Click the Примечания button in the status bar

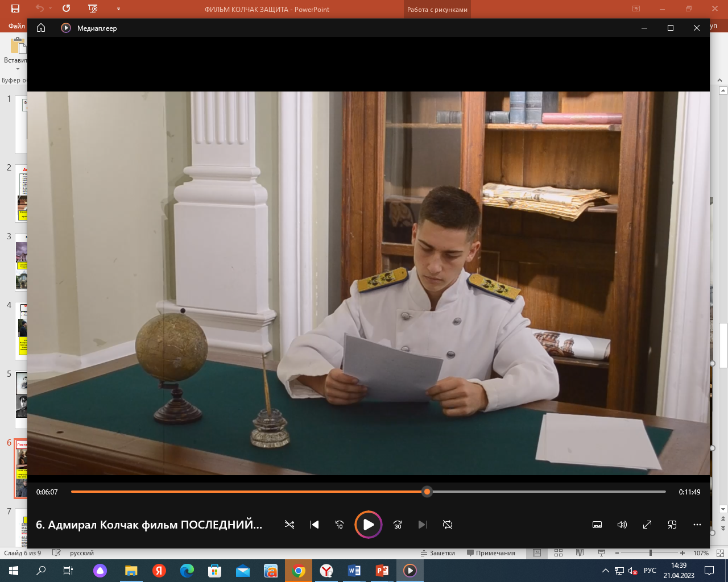coord(491,553)
